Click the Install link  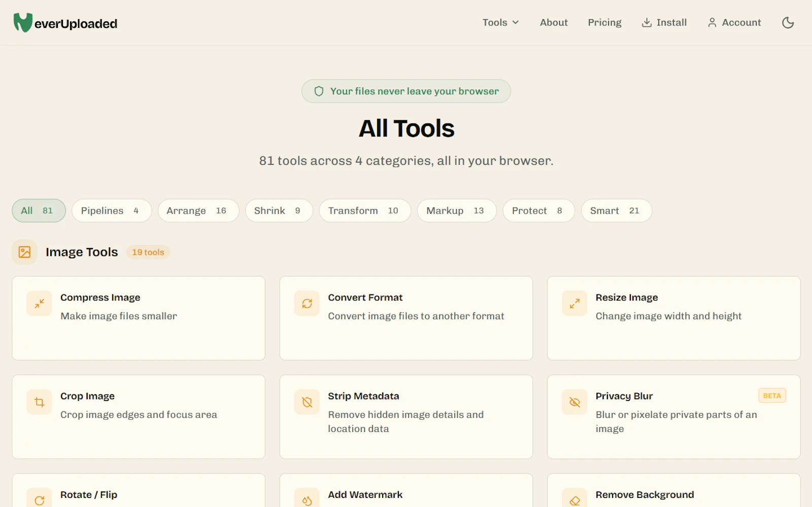point(664,22)
